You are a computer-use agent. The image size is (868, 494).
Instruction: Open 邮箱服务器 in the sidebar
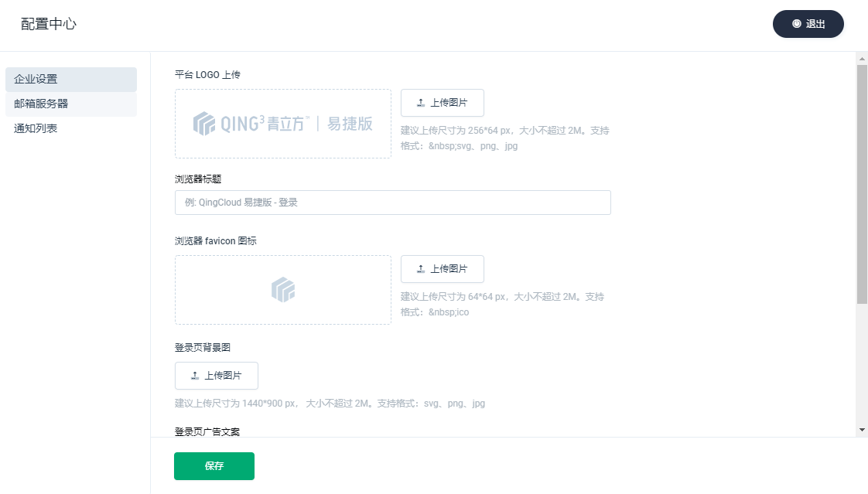41,104
